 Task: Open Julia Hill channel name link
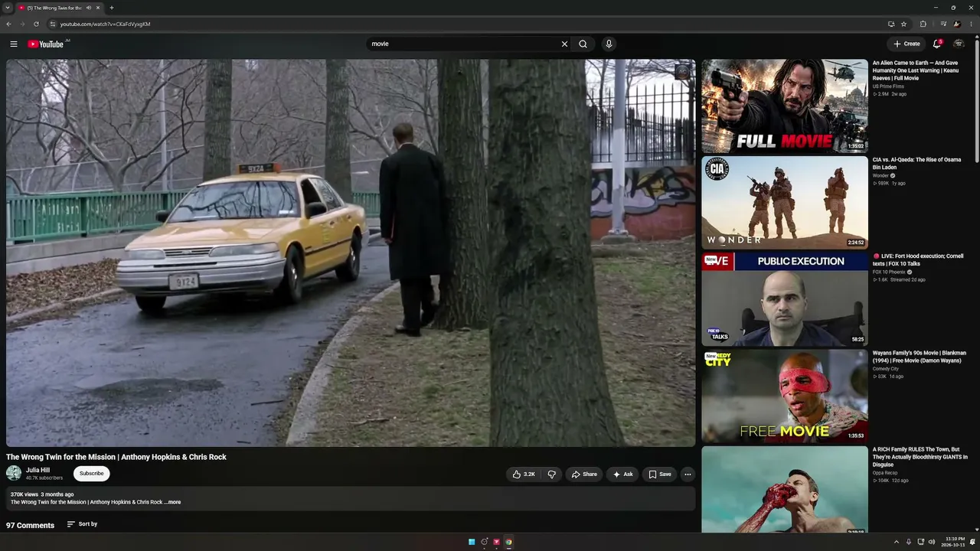click(x=38, y=470)
